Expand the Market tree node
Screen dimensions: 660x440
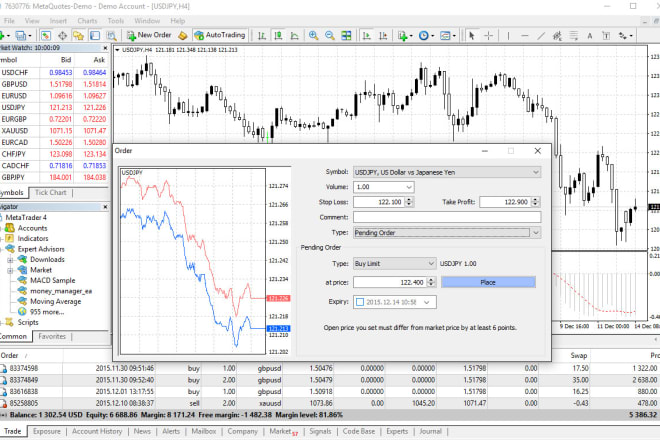tap(10, 270)
